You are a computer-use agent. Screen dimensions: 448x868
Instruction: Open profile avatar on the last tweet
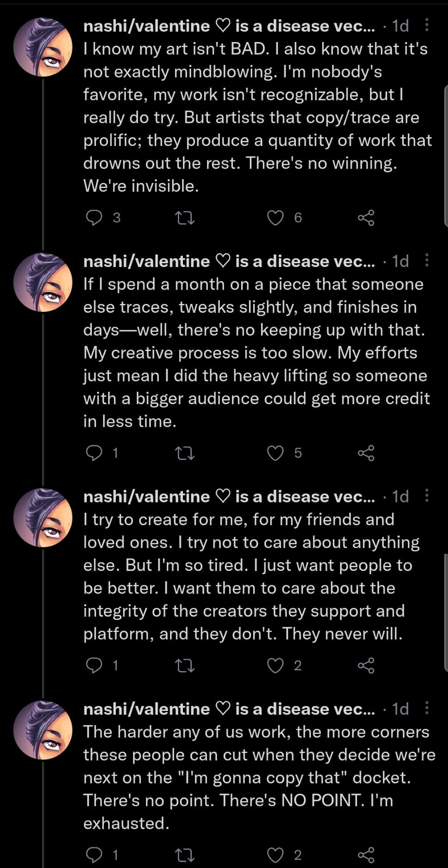43,730
